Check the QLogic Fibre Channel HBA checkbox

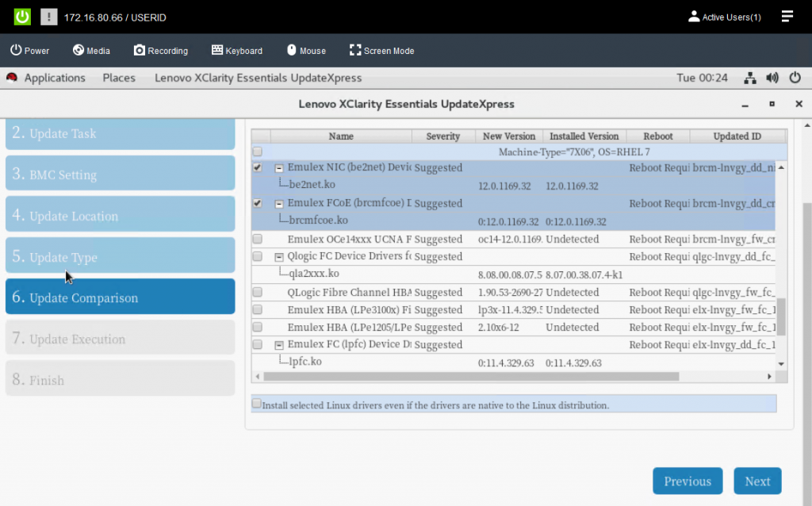258,292
